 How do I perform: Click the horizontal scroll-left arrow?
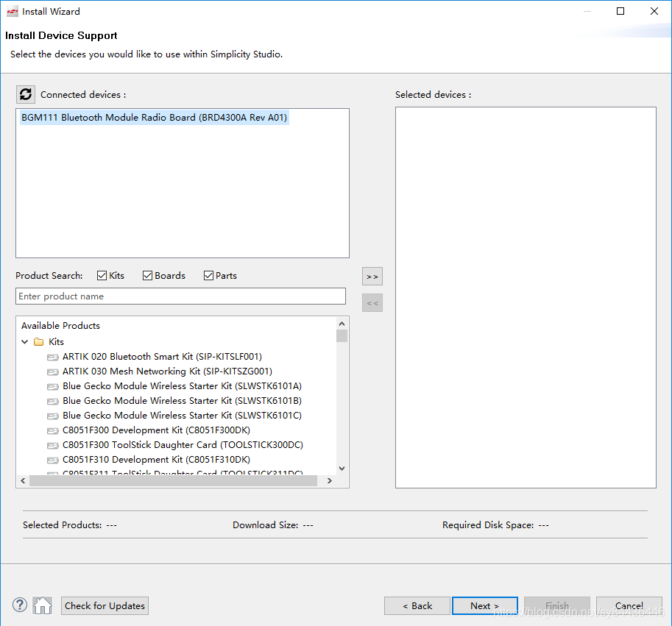[23, 481]
